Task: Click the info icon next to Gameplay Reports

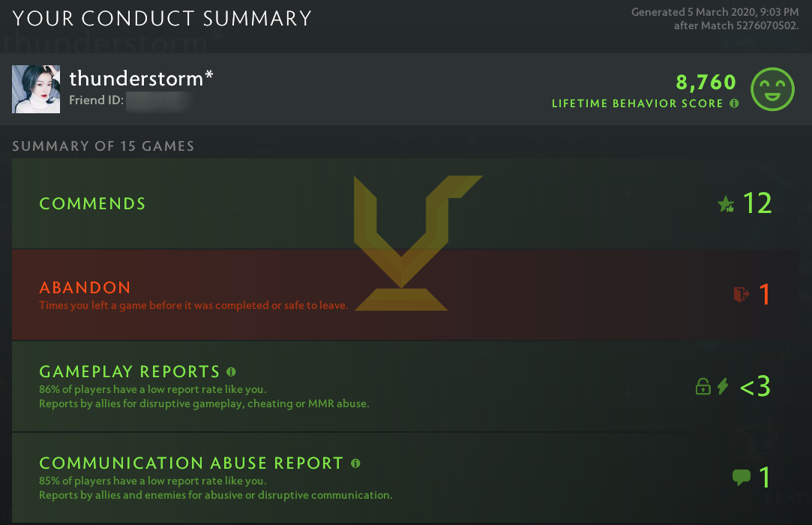Action: [231, 371]
